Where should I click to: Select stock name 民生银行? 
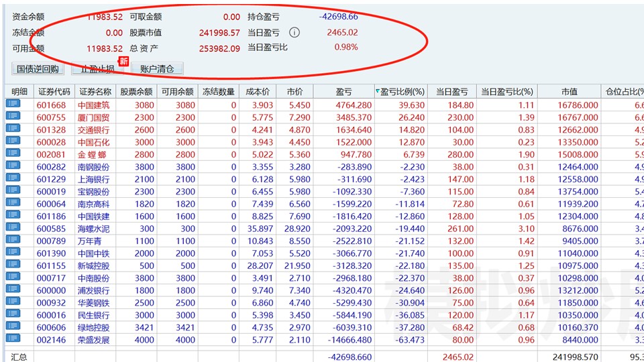click(94, 315)
